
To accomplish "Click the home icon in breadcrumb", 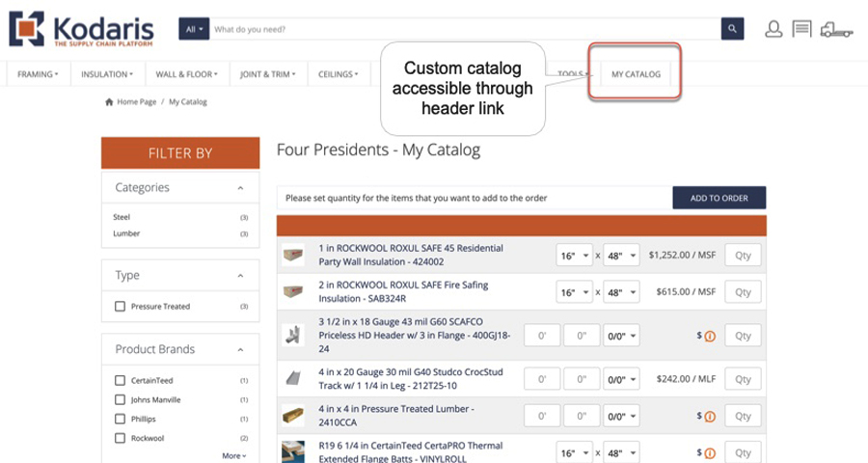I will 109,102.
